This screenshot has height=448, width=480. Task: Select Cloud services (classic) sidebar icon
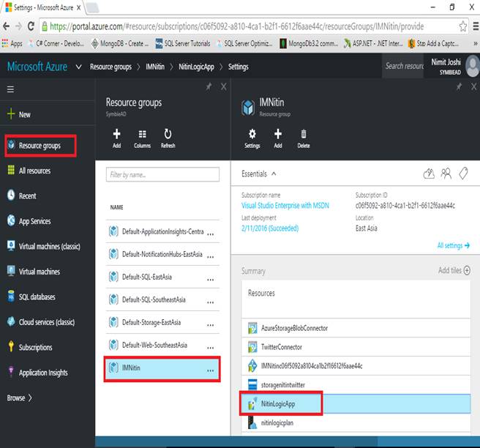coord(11,321)
